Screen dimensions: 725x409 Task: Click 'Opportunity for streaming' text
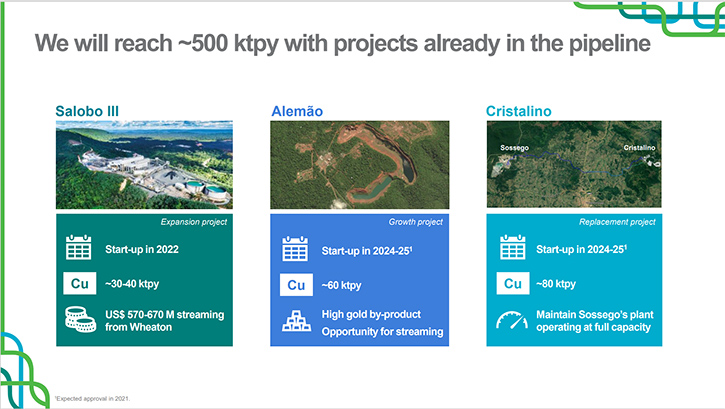[x=382, y=332]
